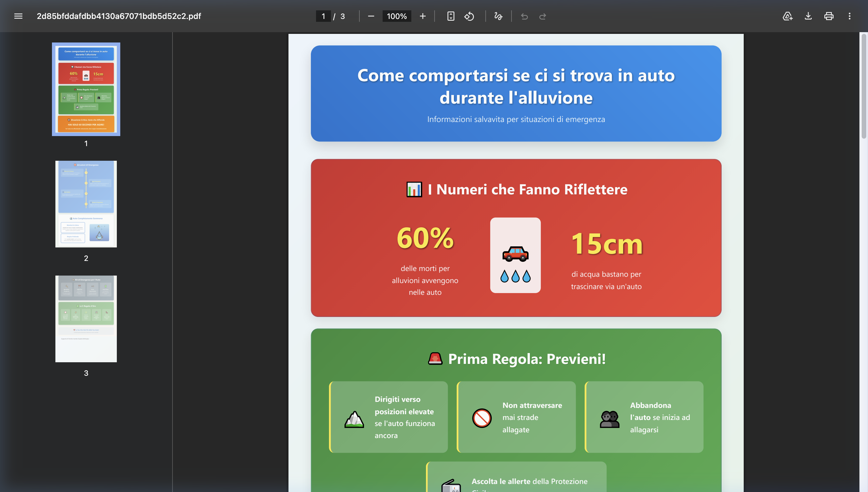Image resolution: width=868 pixels, height=492 pixels.
Task: Click the "Non attraversare mai strade allagate" text
Action: (532, 417)
